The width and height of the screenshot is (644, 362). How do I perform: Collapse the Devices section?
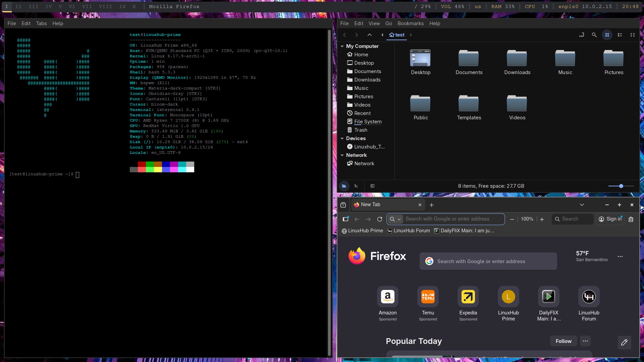[342, 138]
